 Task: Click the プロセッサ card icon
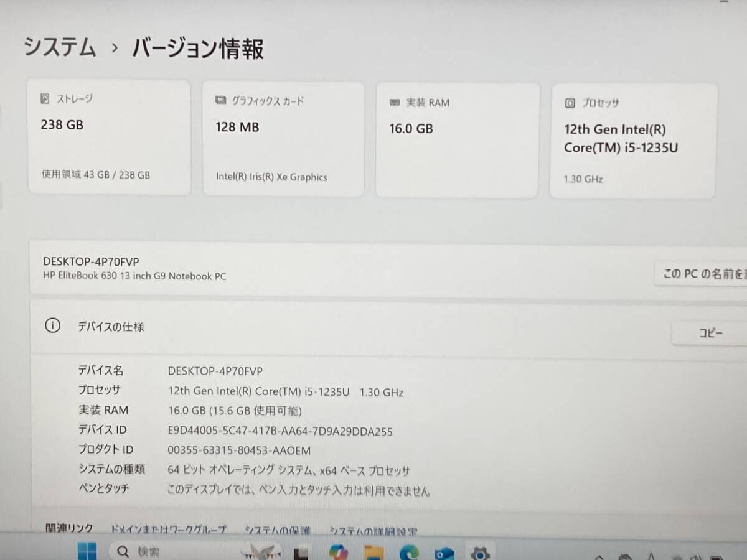569,103
